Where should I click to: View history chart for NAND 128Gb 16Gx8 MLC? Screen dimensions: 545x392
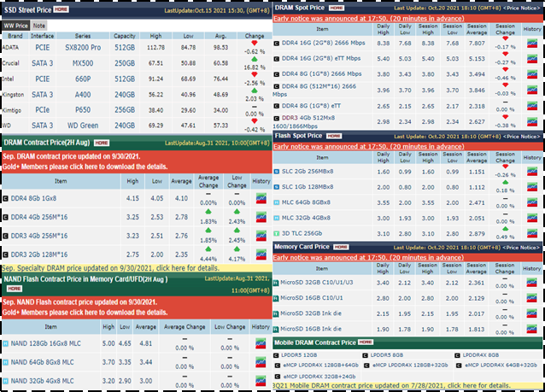261,343
